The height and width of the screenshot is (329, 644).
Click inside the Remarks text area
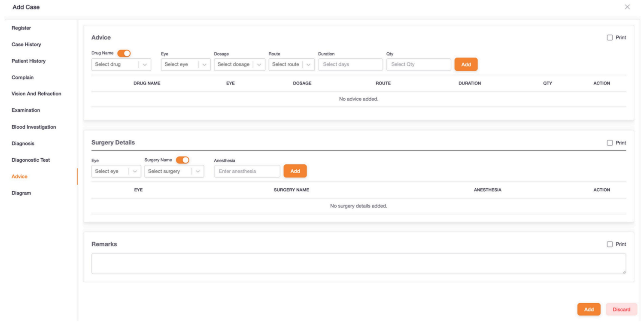(x=358, y=263)
